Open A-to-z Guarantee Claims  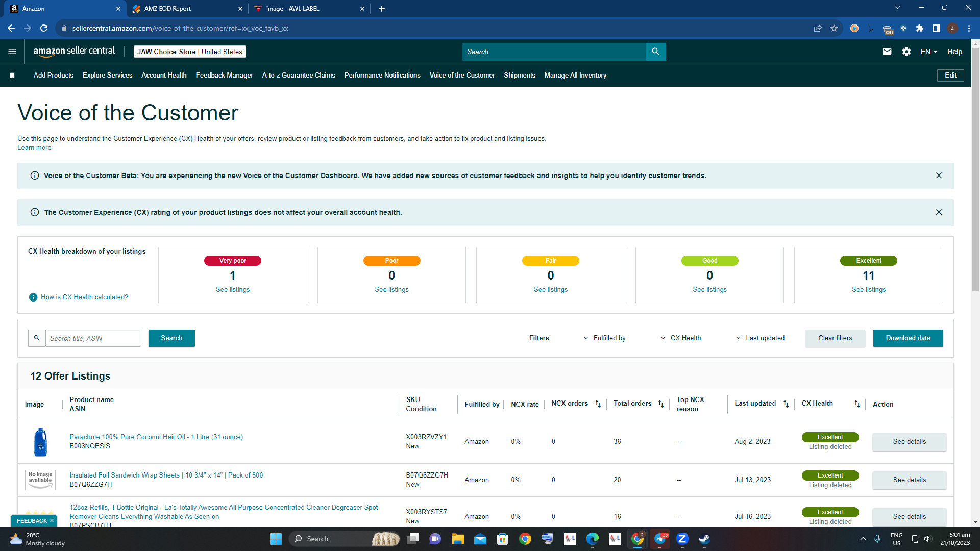[299, 76]
